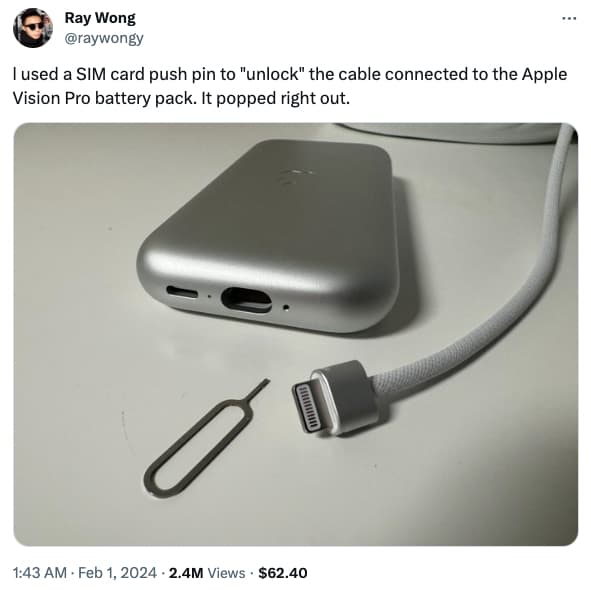Click the silver battery pack body
This screenshot has height=590, width=591.
click(268, 234)
